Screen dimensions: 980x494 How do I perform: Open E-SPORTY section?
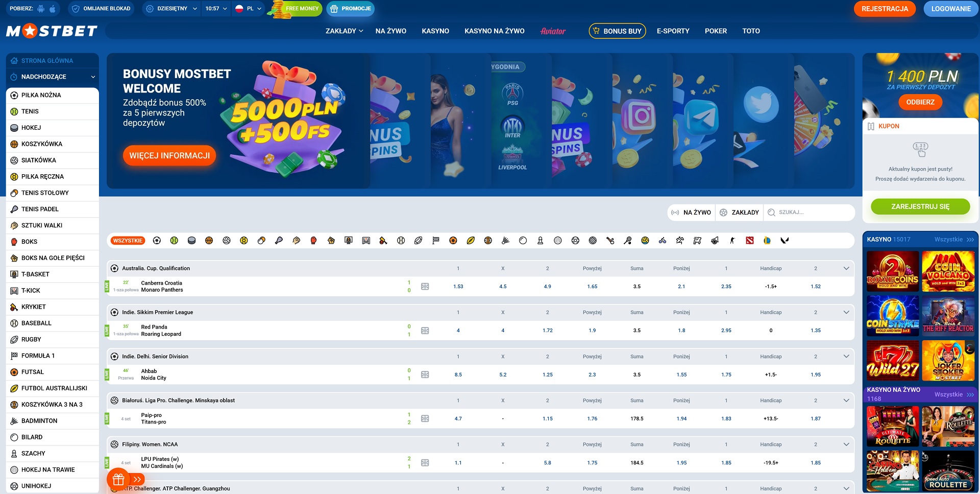pos(673,31)
